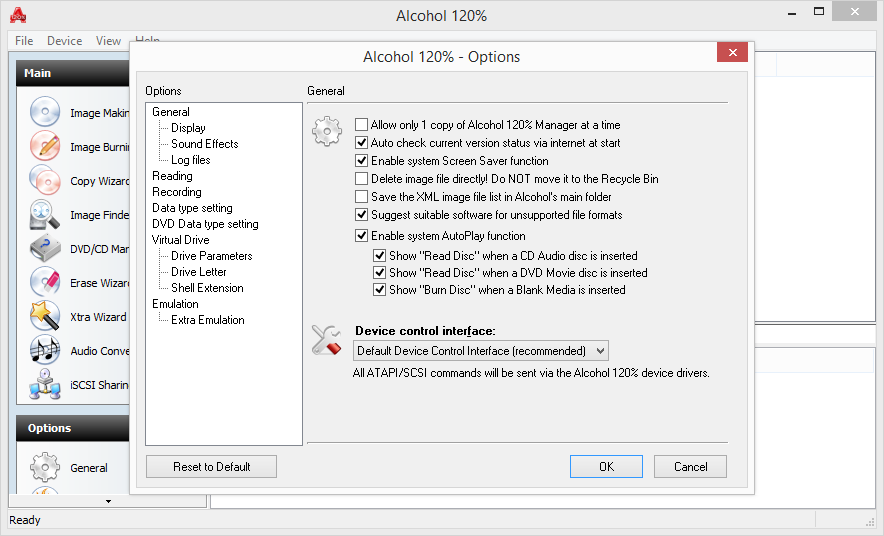This screenshot has width=884, height=536.
Task: Open the View menu
Action: (108, 41)
